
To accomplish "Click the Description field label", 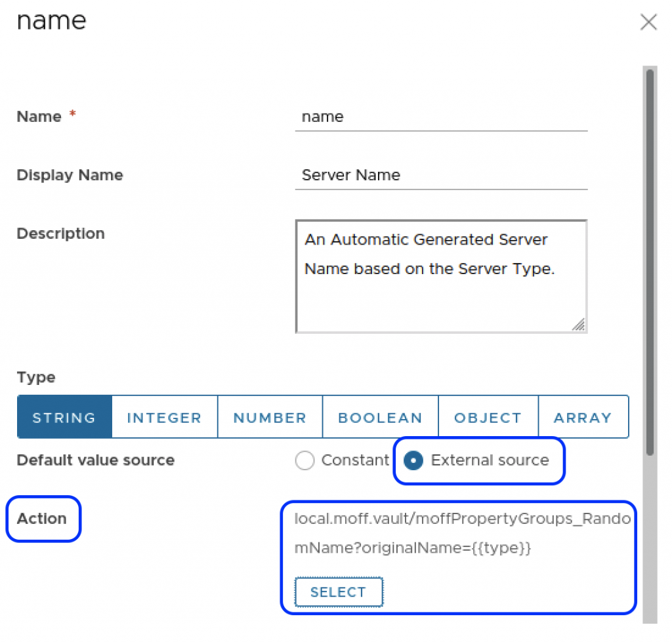I will [x=60, y=234].
